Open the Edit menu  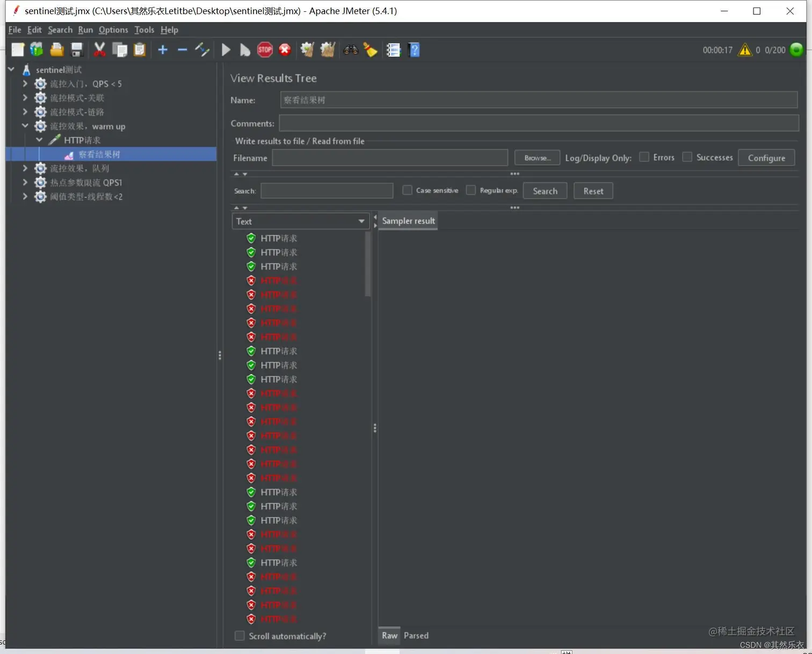click(34, 30)
